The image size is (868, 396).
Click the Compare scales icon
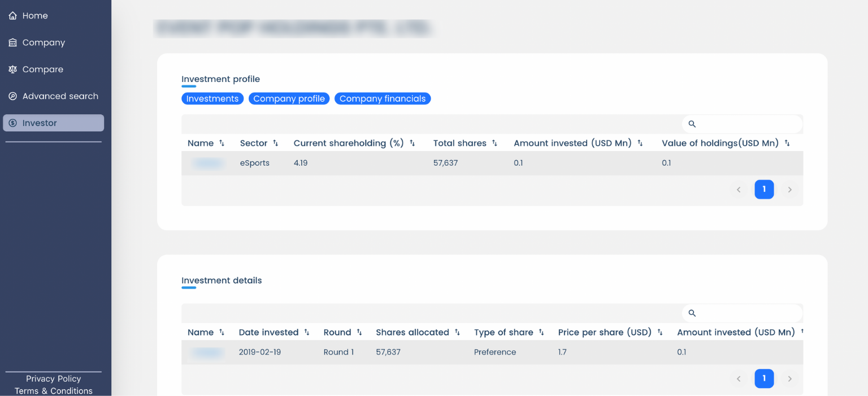tap(12, 70)
